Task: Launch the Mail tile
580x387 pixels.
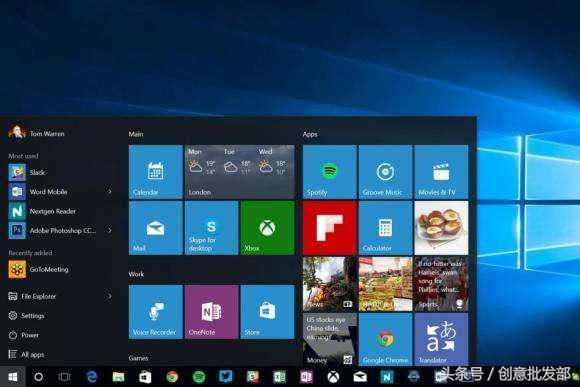Action: 156,228
